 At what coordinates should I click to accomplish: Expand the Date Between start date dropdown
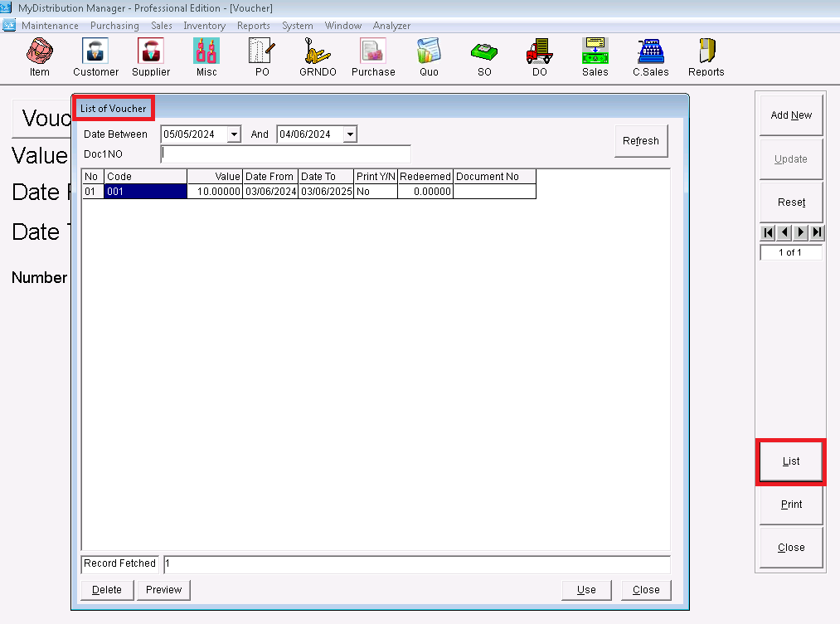[x=234, y=134]
